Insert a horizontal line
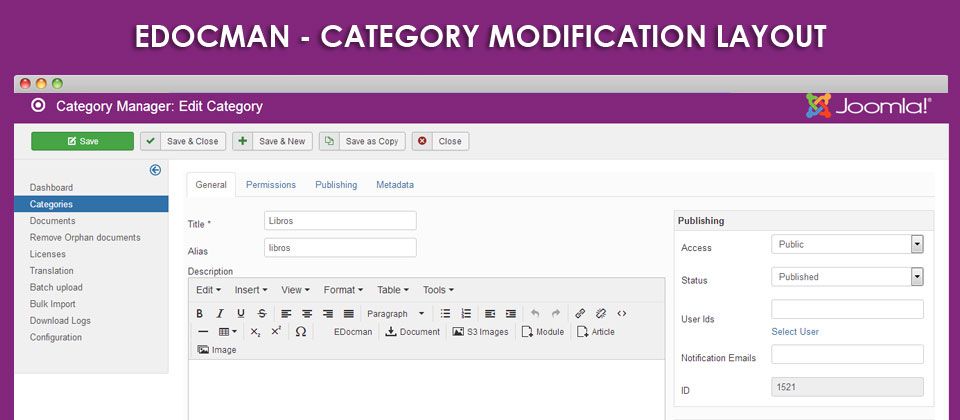This screenshot has height=420, width=960. coord(203,332)
